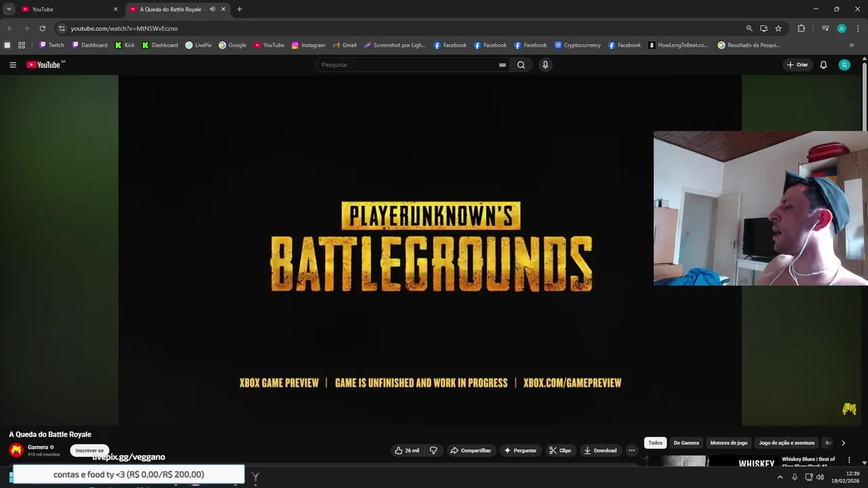
Task: Open the Google bookmark
Action: pyautogui.click(x=233, y=45)
